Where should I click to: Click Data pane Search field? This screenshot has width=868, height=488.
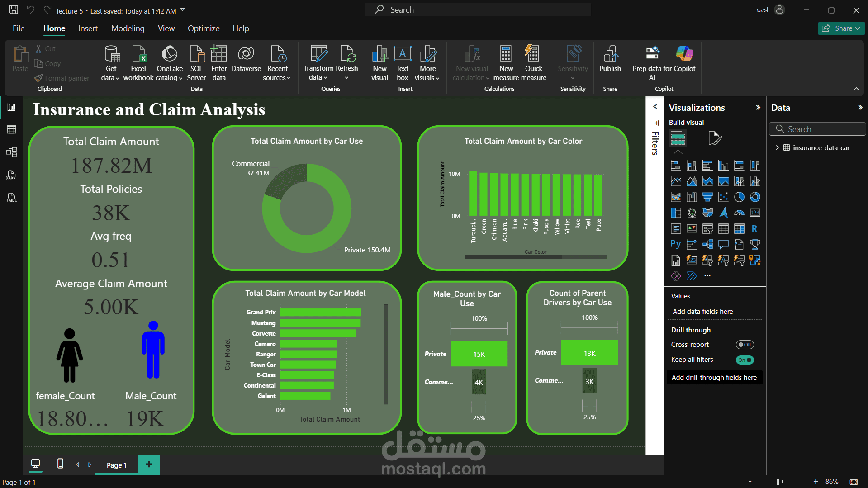pos(817,129)
